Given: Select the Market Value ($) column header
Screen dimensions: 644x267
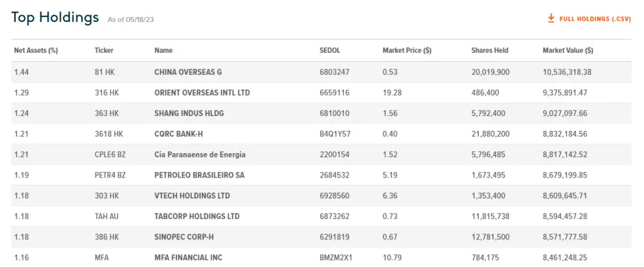Looking at the screenshot, I should point(568,50).
